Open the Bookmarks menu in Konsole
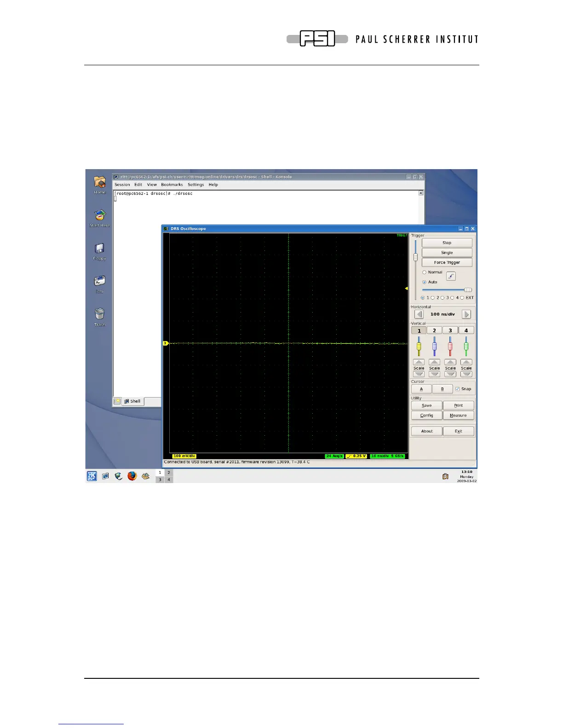 [172, 185]
